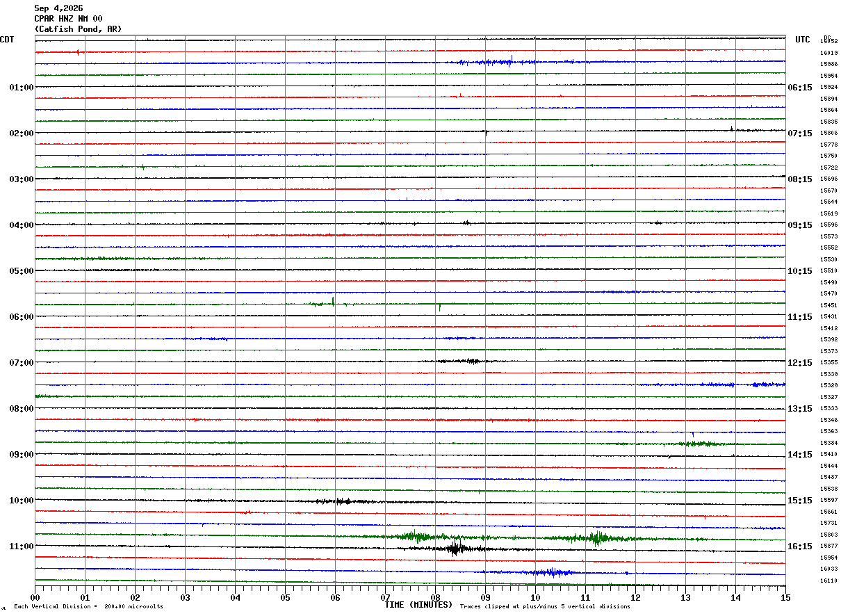This screenshot has width=841, height=616.
Task: Click the blue burst at the end of the 07:30 trace
Action: pyautogui.click(x=768, y=384)
